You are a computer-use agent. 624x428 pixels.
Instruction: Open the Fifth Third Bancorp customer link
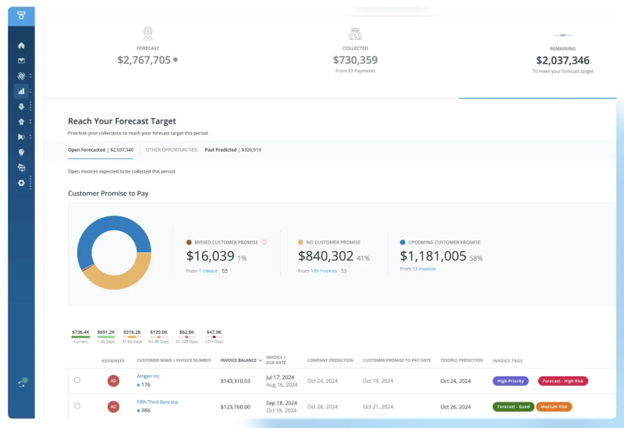156,401
